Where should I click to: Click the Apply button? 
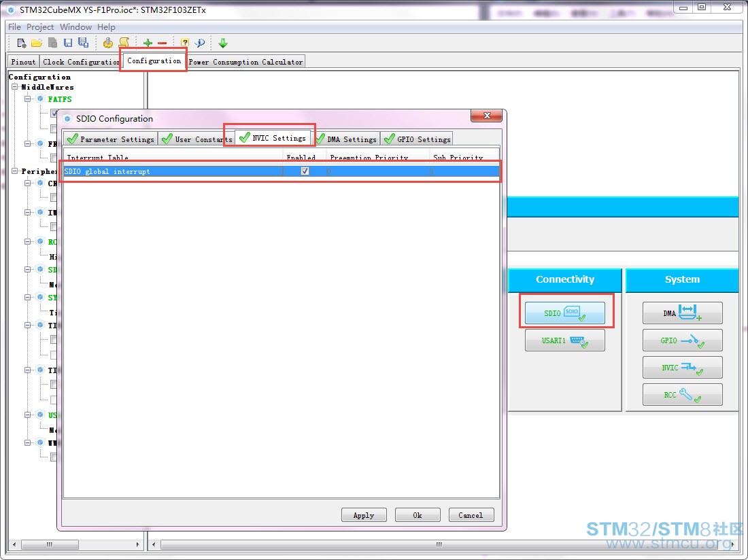pyautogui.click(x=364, y=514)
